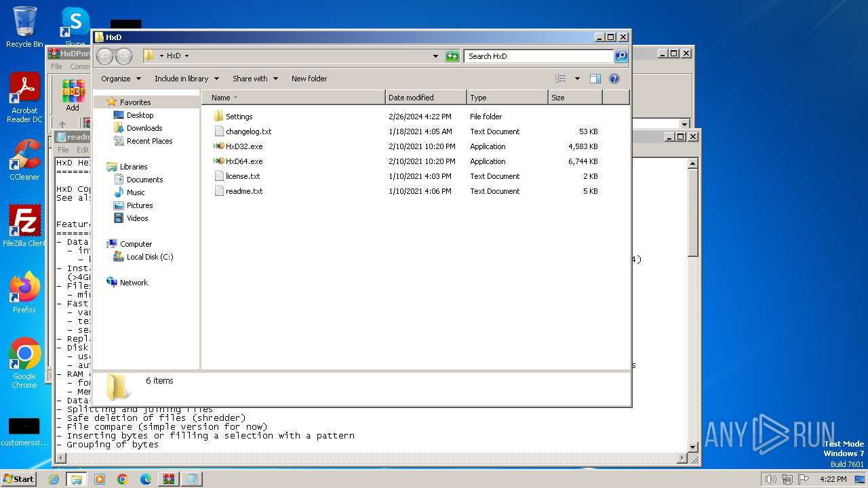Screen dimensions: 868x488
Task: Click the File Explorer taskbar button
Action: (x=77, y=479)
